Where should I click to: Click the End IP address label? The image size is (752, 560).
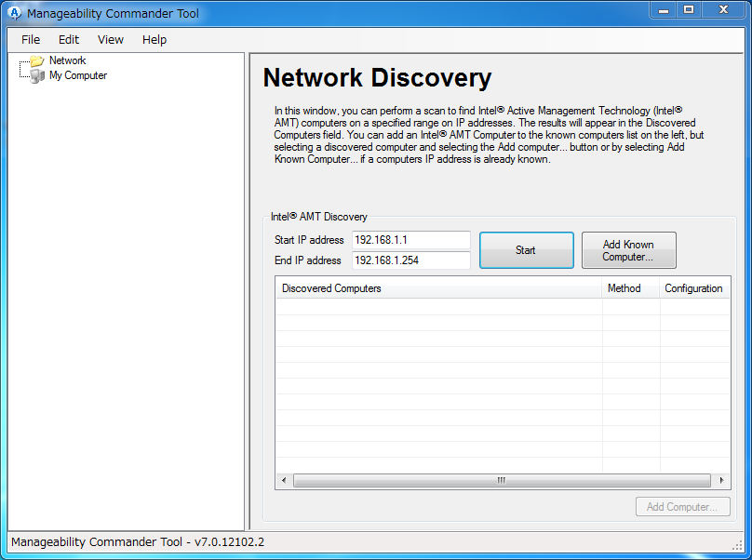308,260
